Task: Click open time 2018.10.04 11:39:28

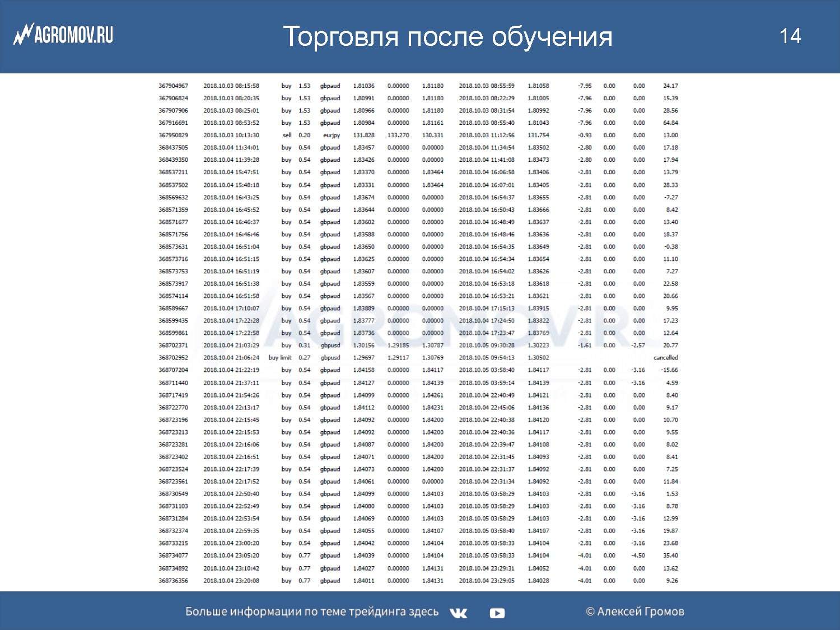Action: (x=231, y=160)
